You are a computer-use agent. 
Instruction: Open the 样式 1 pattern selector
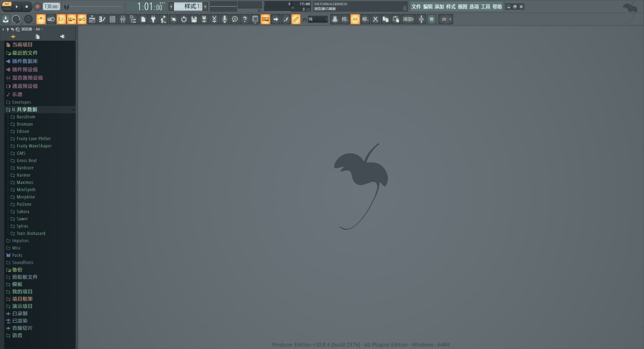click(188, 6)
